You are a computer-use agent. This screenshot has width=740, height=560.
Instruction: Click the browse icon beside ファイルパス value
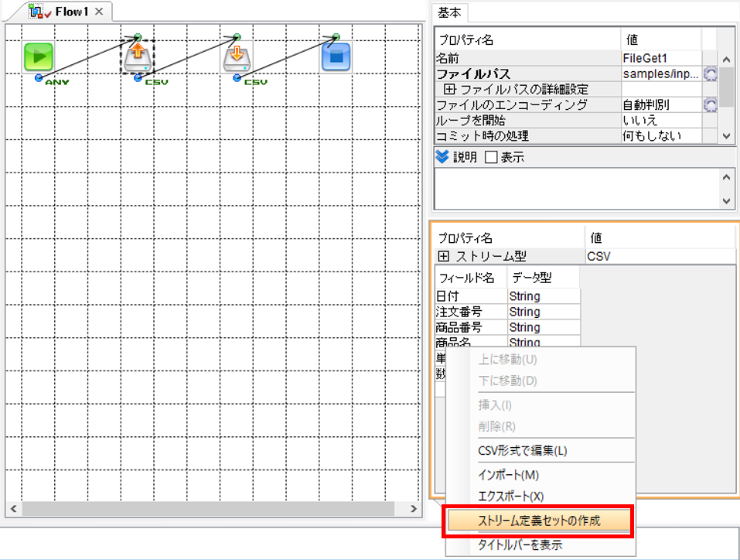(710, 73)
